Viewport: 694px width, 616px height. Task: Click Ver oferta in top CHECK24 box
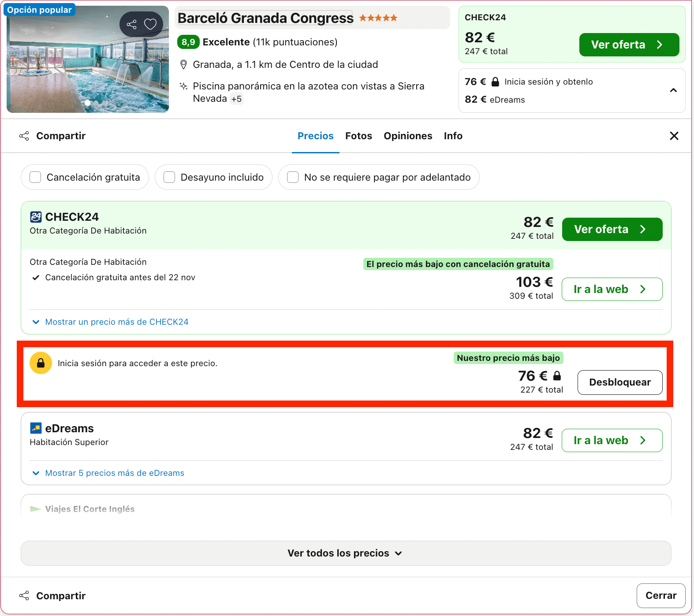(x=629, y=45)
